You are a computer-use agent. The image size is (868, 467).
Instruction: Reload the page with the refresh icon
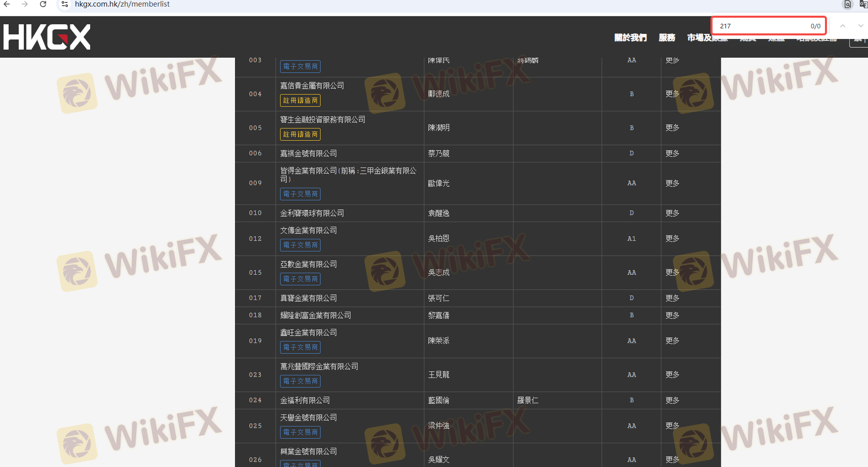[x=43, y=4]
